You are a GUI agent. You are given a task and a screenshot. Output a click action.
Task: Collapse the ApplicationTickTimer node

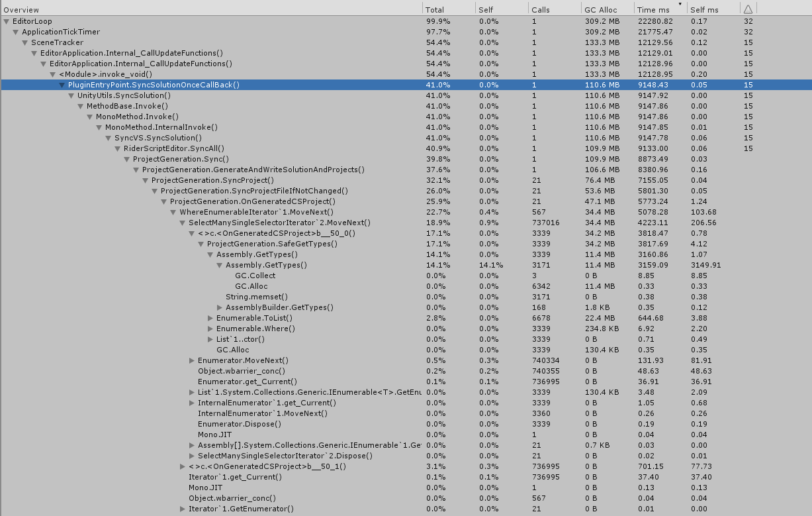[16, 32]
